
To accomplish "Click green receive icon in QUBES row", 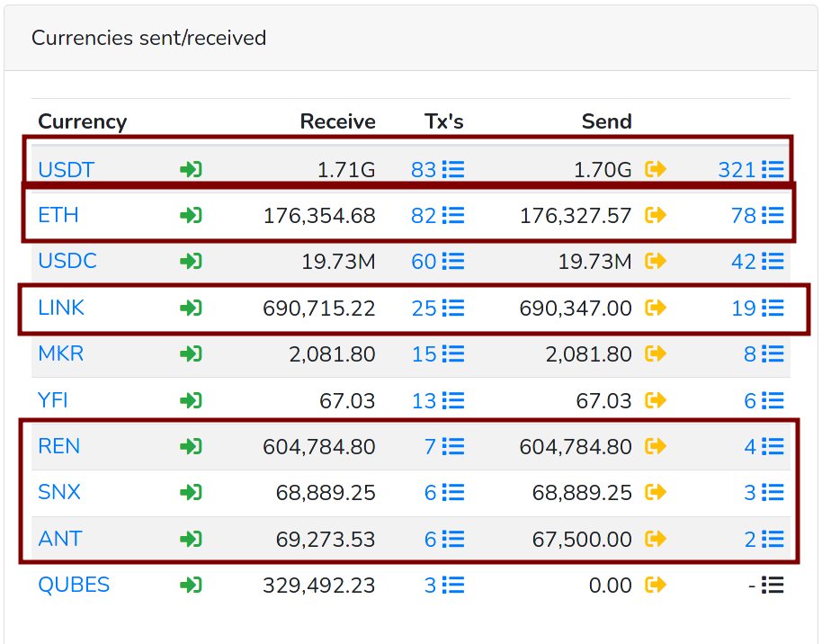I will point(191,586).
